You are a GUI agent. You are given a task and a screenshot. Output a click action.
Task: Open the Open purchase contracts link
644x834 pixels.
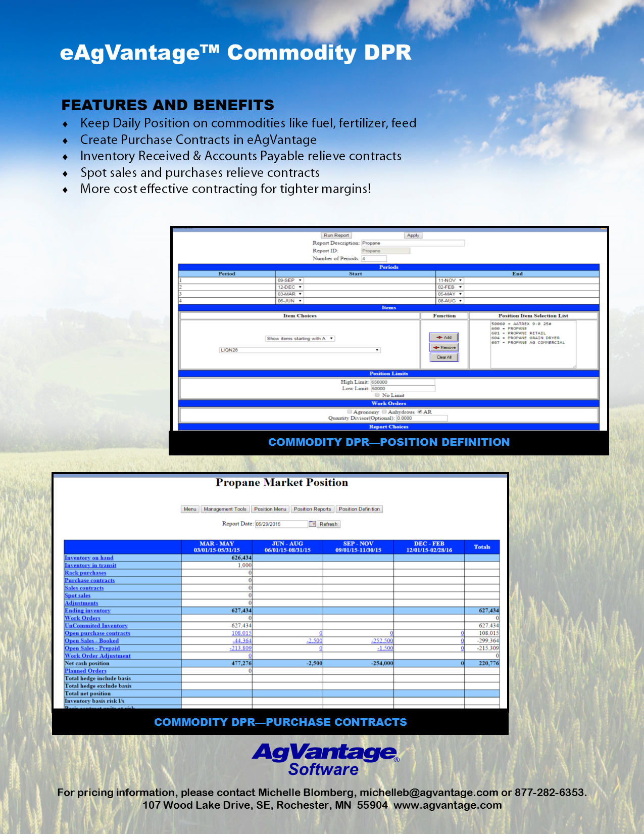97,633
